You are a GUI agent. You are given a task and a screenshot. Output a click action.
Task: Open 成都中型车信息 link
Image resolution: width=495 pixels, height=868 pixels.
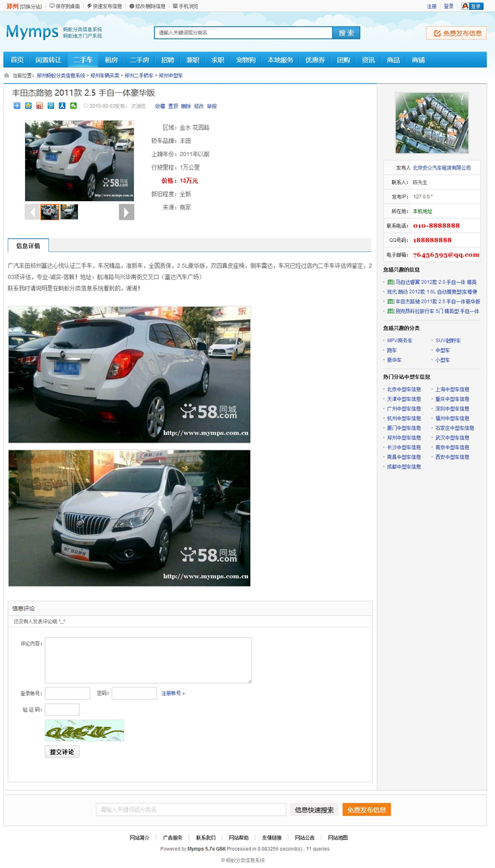[404, 466]
